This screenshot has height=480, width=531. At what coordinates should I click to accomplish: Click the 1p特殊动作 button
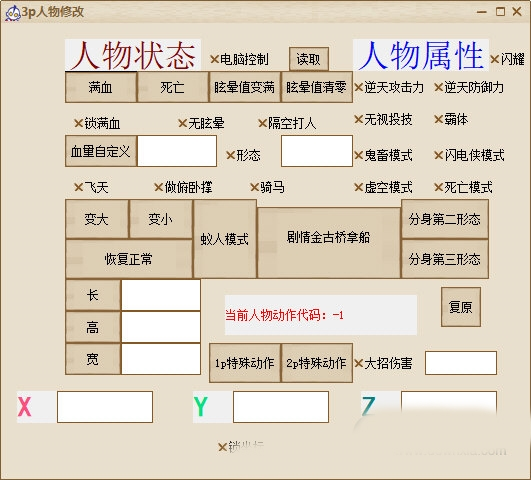tap(245, 363)
